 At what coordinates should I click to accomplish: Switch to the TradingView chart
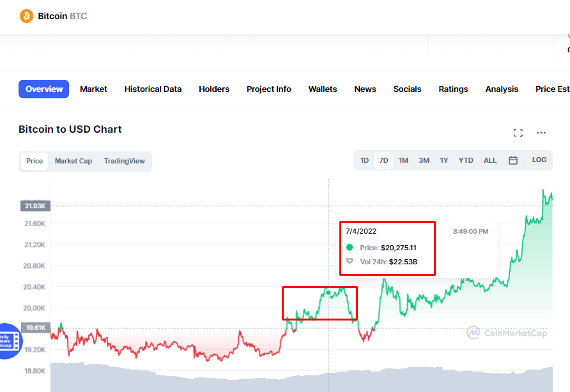click(x=125, y=161)
